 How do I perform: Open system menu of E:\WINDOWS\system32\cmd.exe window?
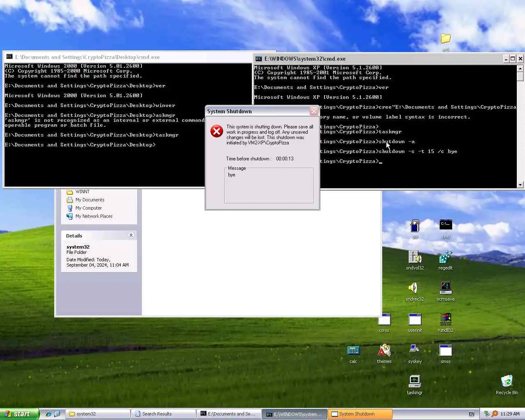coord(259,59)
